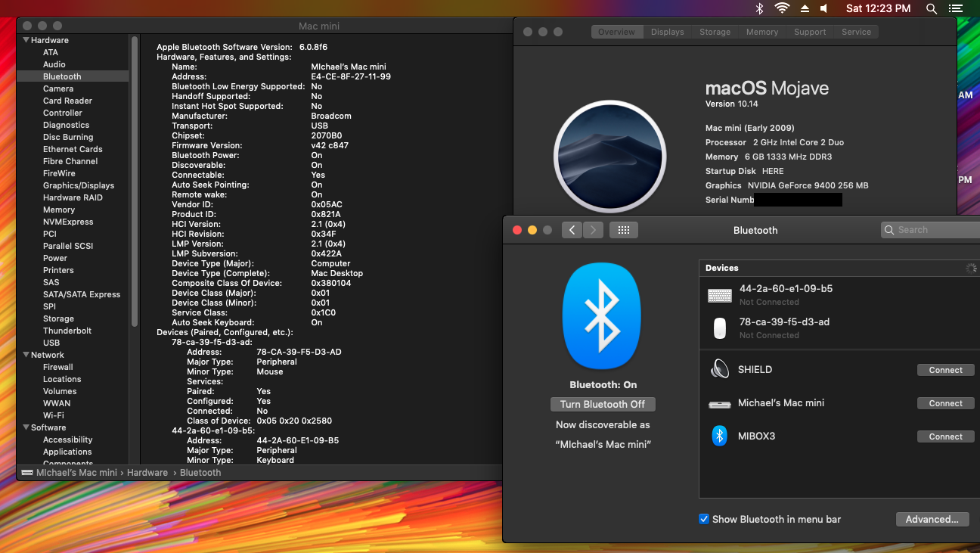Viewport: 980px width, 553px height.
Task: Click the Bluetooth icon in menu bar
Action: [x=760, y=8]
